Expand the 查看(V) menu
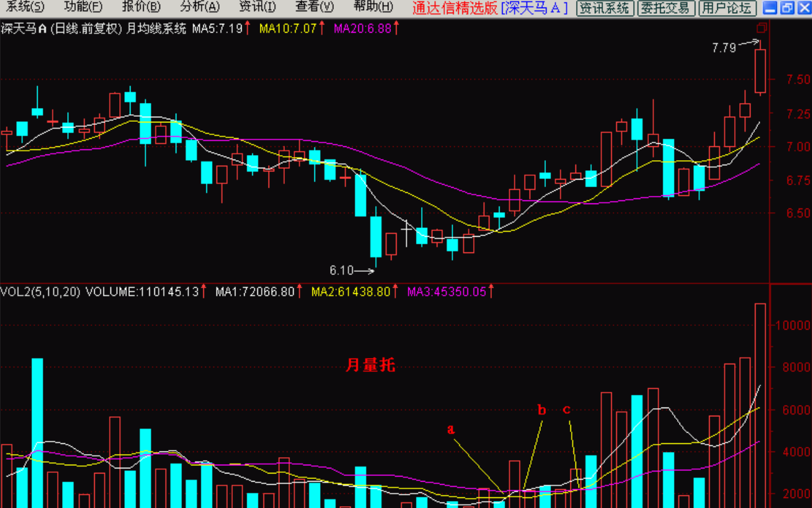This screenshot has width=812, height=508. (314, 7)
